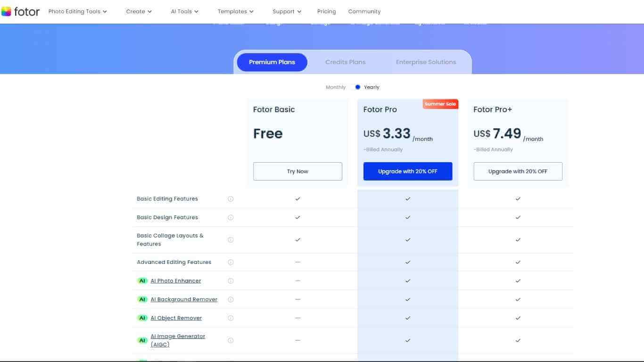This screenshot has width=644, height=362.
Task: Open info icon for AI Object Remover
Action: coord(231,318)
